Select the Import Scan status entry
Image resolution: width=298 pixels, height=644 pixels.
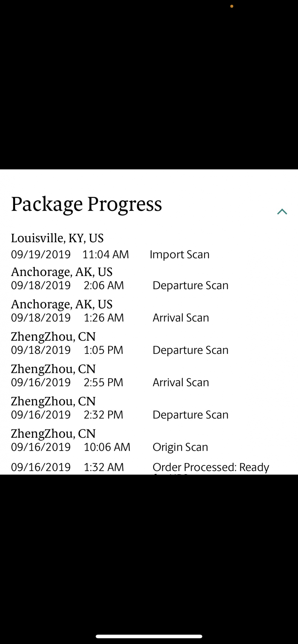tap(179, 255)
